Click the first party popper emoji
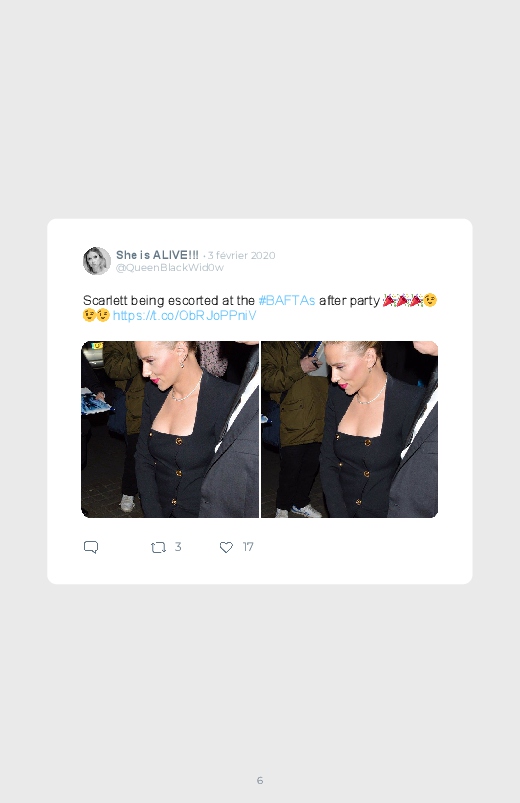This screenshot has height=803, width=520. pos(389,300)
